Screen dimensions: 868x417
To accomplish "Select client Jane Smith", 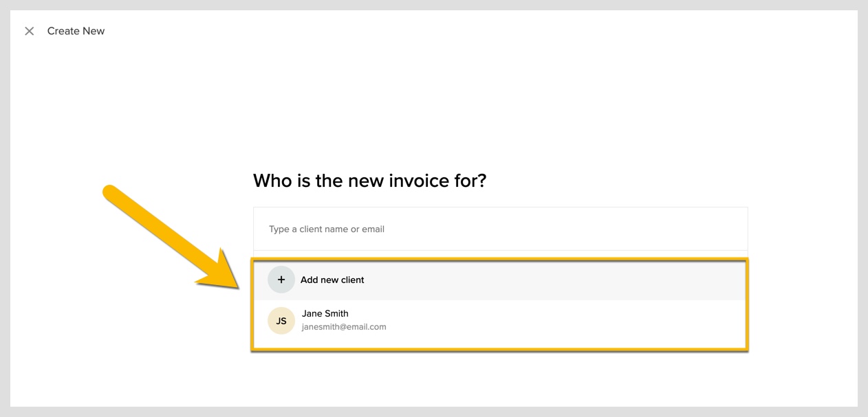I will pos(500,320).
